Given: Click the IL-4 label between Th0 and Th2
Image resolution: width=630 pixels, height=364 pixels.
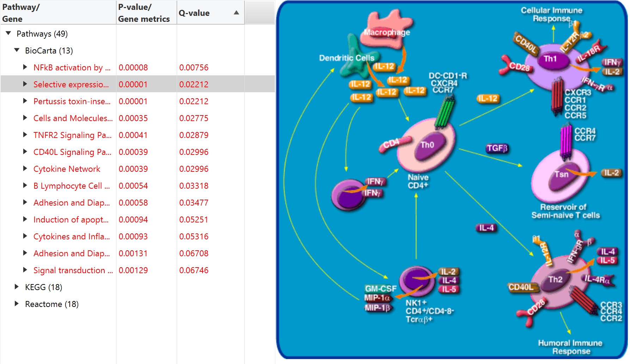Looking at the screenshot, I should click(x=486, y=228).
